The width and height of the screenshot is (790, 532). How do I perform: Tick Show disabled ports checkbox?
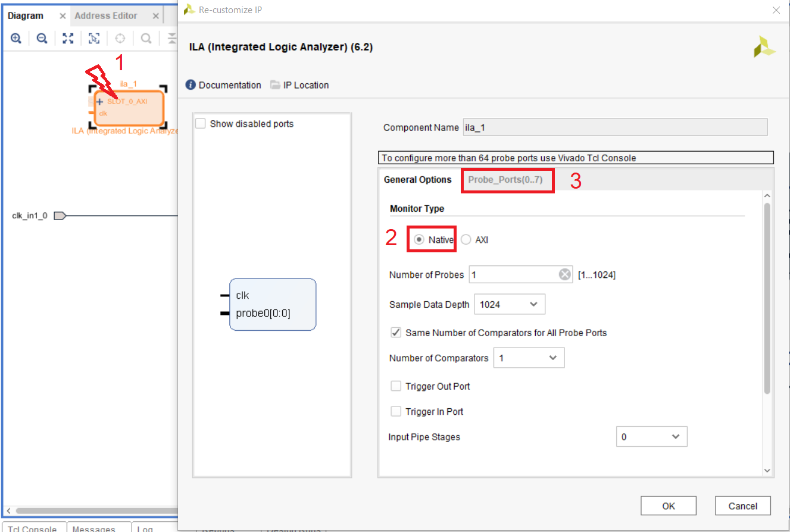(201, 124)
